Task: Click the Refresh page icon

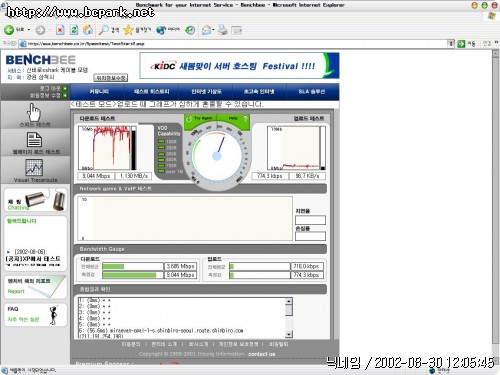Action: (74, 30)
